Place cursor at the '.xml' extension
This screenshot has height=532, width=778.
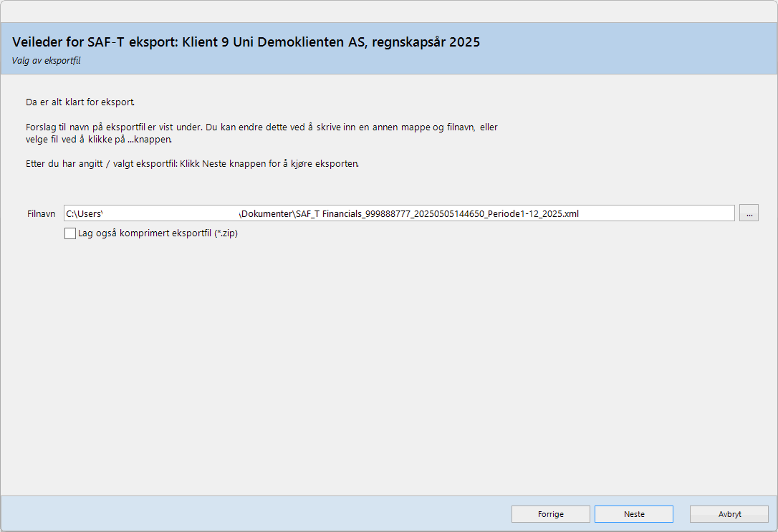click(x=570, y=213)
